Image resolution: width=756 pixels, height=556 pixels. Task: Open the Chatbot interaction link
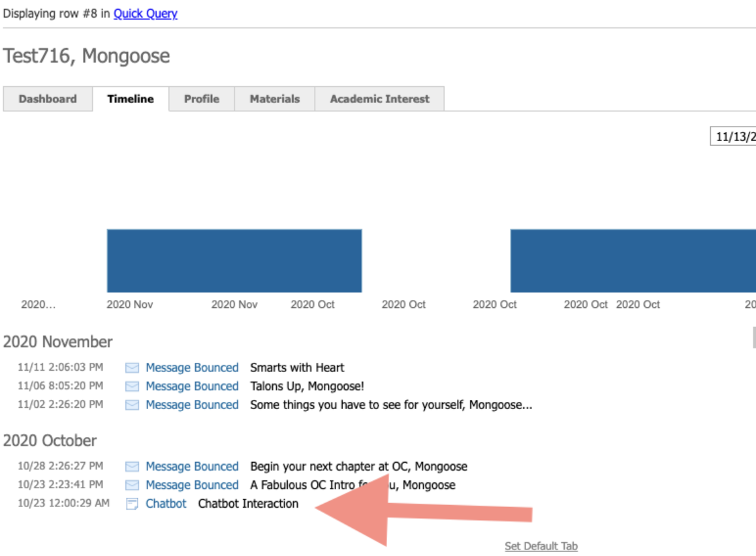(x=166, y=504)
